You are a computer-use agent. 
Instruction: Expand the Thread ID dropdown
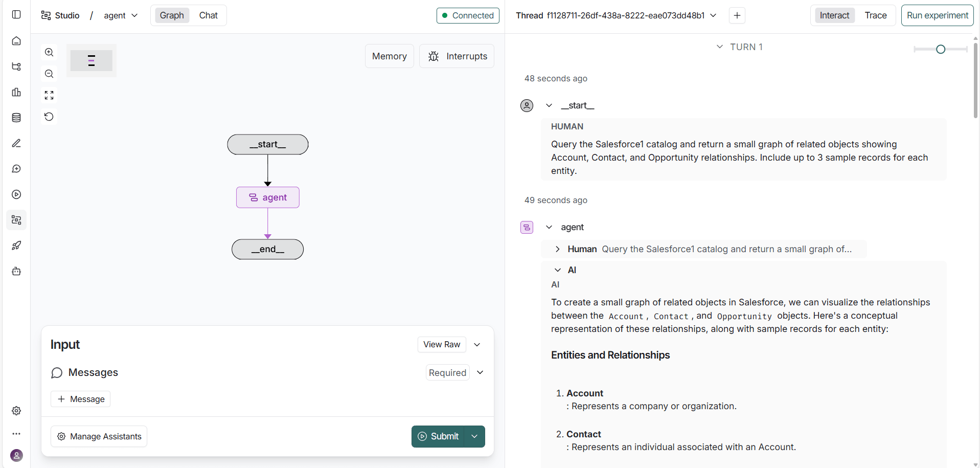coord(713,15)
